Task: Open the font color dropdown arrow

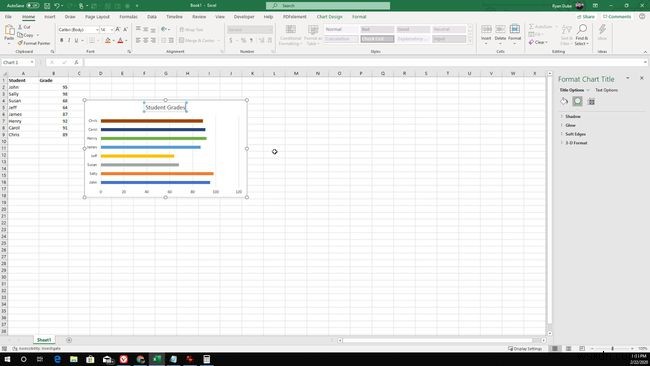Action: (x=126, y=41)
